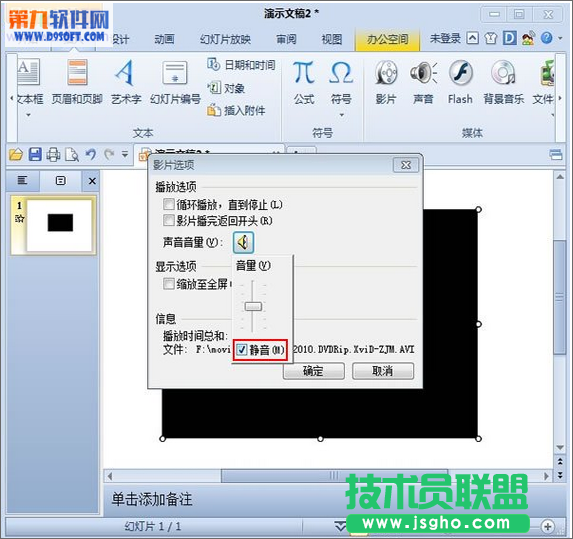Zoom in with the plus button
Viewport: 573px width, 539px height.
[547, 527]
